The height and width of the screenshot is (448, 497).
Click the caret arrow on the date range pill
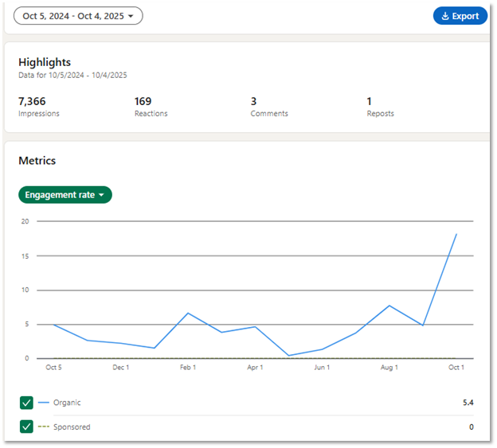coord(131,17)
